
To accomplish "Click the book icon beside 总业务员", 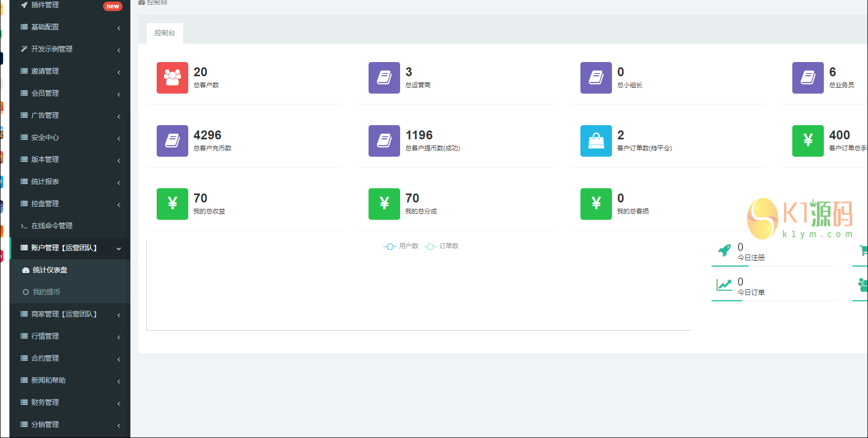I will click(808, 78).
